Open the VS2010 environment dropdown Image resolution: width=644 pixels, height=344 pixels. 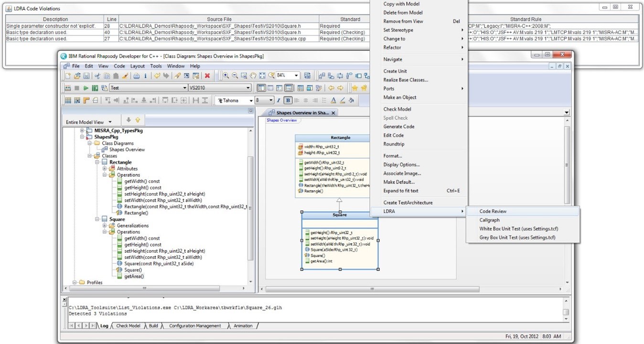click(248, 88)
